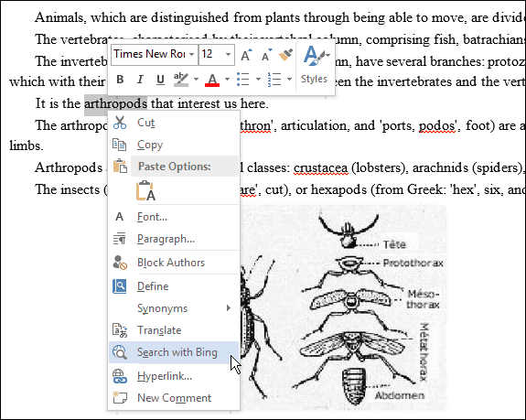Screen dimensions: 526x420
Task: Toggle Italic formatting in mini toolbar
Action: point(140,80)
